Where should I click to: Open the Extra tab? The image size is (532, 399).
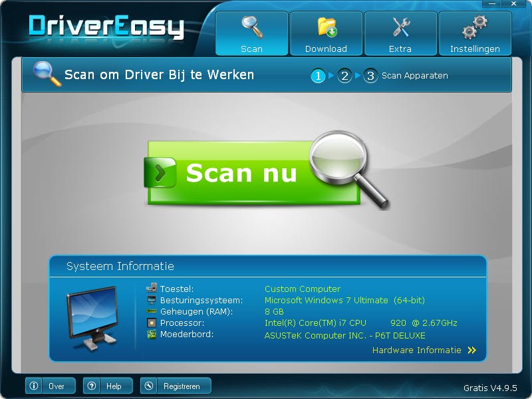point(400,33)
